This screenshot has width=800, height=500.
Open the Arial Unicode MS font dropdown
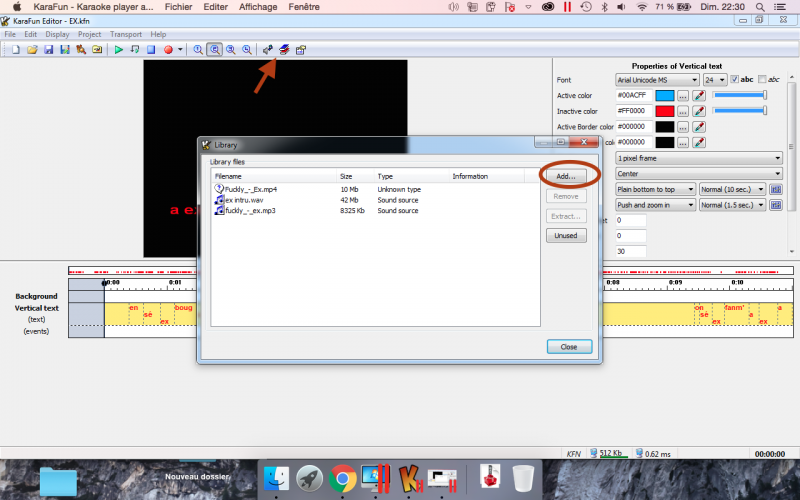coord(657,80)
